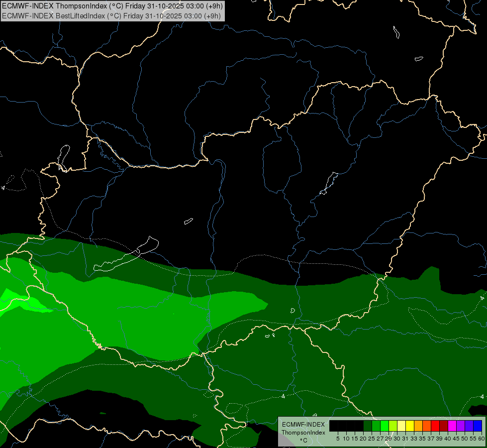487x448 pixels.
Task: Click the legend tick label 39
Action: tap(439, 439)
